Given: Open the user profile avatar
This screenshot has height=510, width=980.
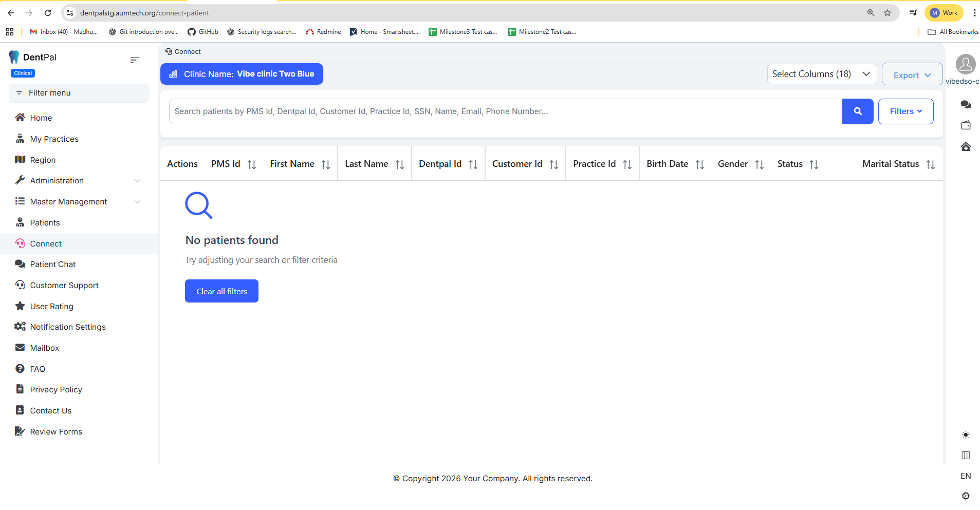Looking at the screenshot, I should [x=965, y=65].
